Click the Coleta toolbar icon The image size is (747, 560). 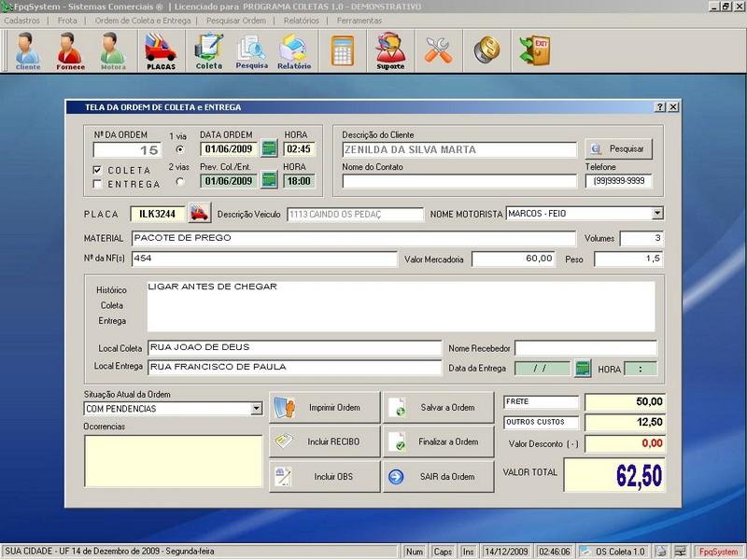(209, 50)
